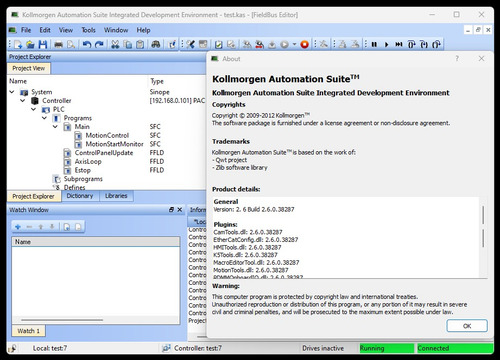Open the Edit menu
500x360 pixels.
tap(45, 30)
